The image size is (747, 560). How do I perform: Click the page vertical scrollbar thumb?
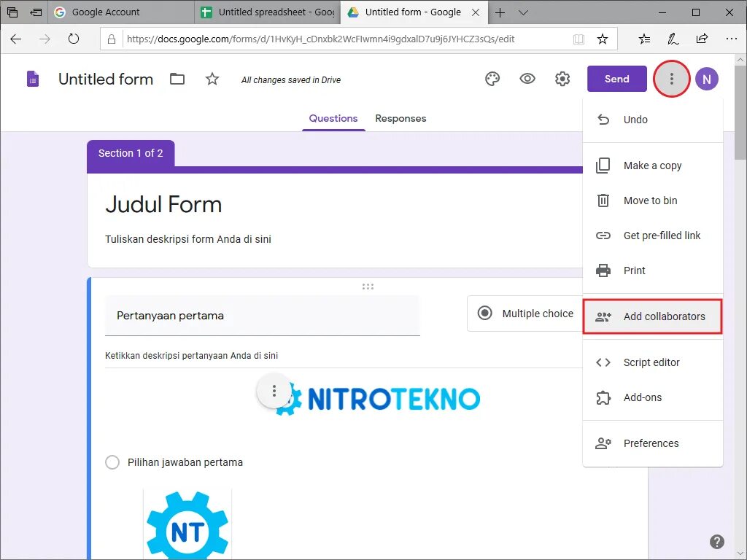(x=740, y=112)
